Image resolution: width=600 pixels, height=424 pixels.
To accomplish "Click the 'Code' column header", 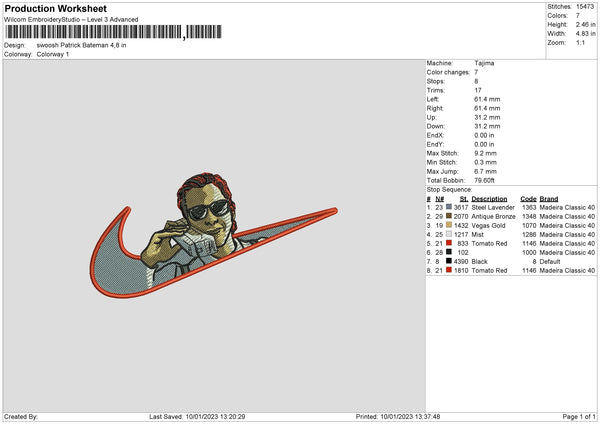I will coord(528,199).
